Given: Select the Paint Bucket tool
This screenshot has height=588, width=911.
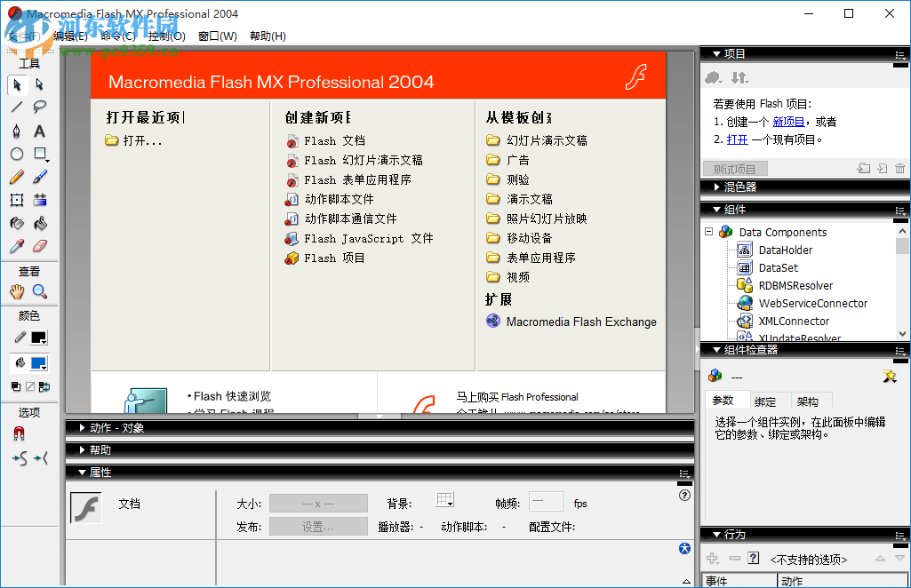Looking at the screenshot, I should [x=40, y=223].
